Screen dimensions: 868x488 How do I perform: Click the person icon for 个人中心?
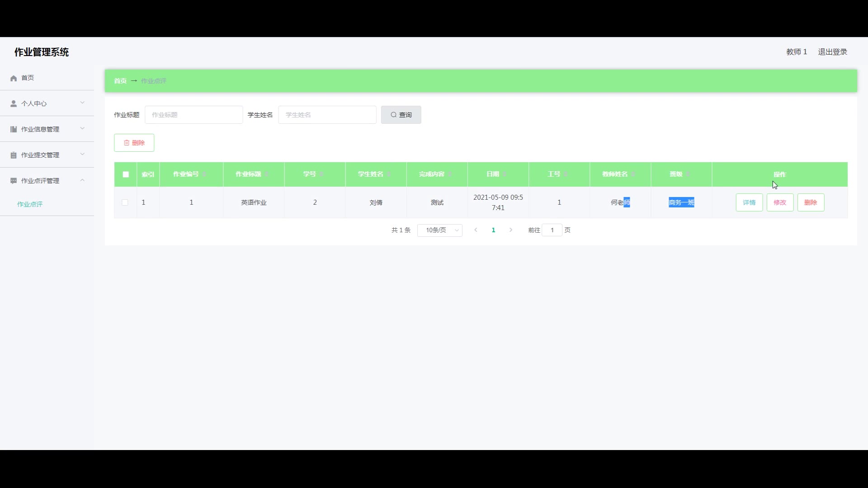pos(14,103)
